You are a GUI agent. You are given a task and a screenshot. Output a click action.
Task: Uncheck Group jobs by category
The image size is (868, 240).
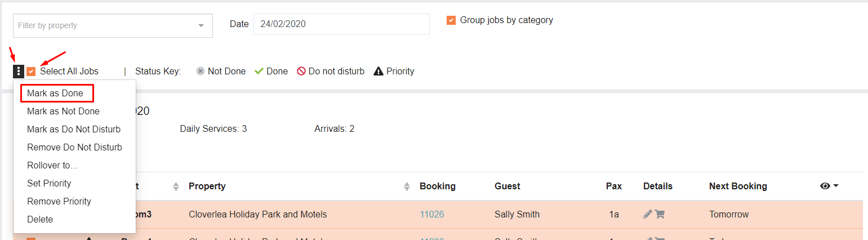point(451,20)
